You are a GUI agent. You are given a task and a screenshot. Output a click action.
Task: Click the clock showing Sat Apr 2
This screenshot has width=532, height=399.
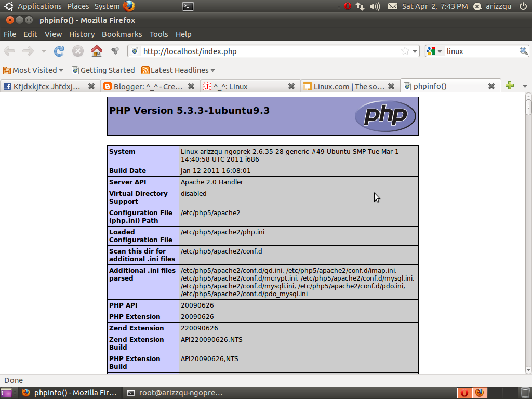pos(435,6)
